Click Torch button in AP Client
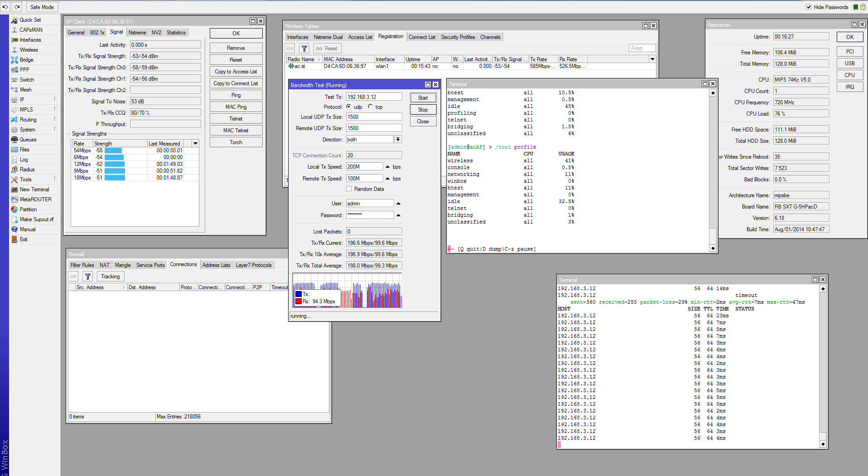 236,142
